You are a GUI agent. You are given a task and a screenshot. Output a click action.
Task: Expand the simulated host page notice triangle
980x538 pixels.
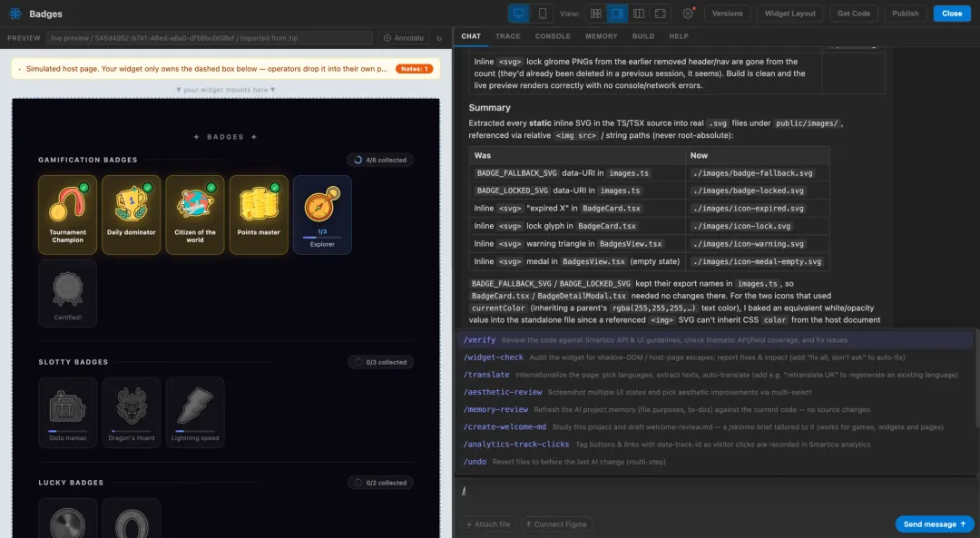[19, 69]
